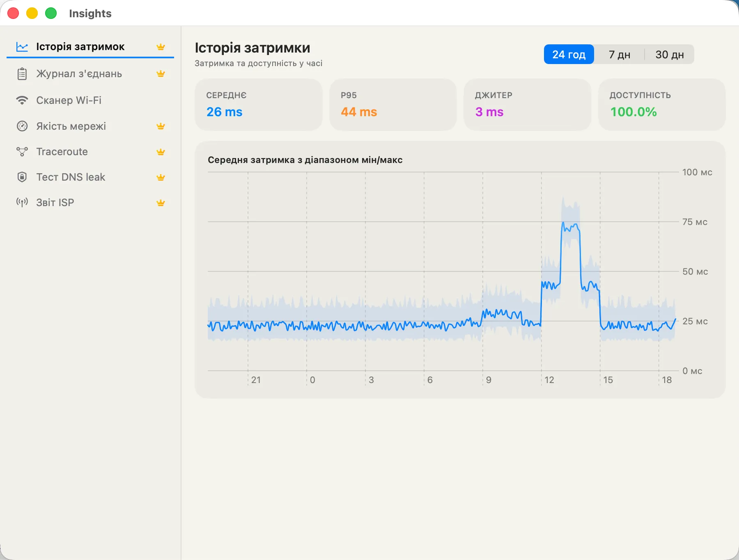Click the Wi-Fi icon beside Сканер Wi-Fi
The image size is (739, 560).
[22, 100]
